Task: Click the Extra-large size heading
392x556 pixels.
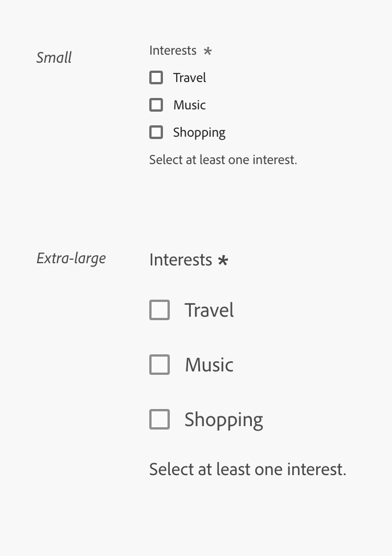Action: point(71,258)
